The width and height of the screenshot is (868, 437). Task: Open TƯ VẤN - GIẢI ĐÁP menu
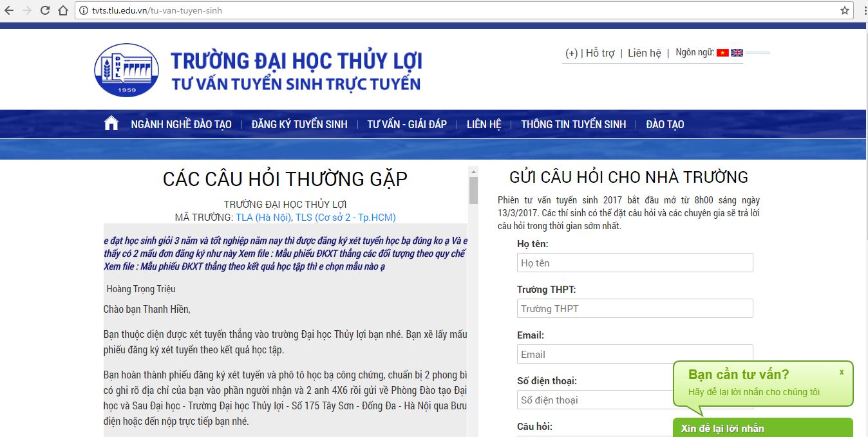pyautogui.click(x=407, y=124)
